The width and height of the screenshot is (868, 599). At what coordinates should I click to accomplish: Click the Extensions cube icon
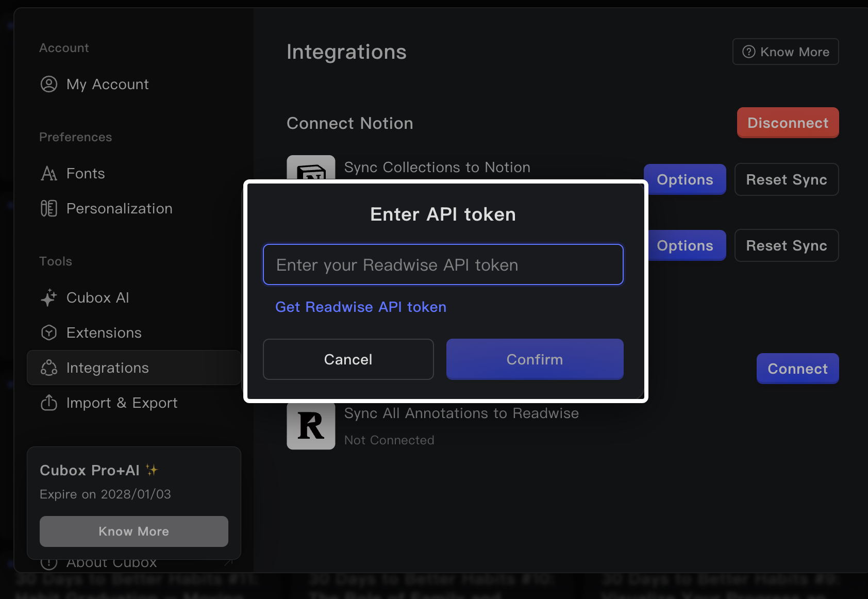49,333
